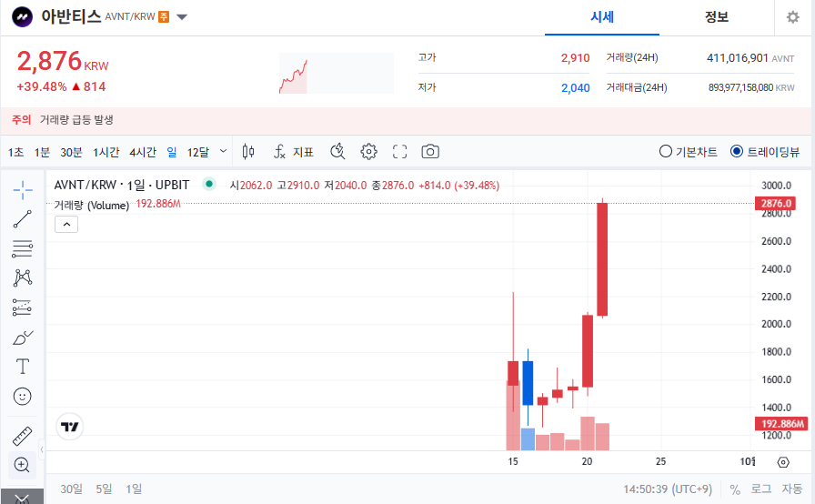Select the pattern drawing tool

[x=23, y=278]
